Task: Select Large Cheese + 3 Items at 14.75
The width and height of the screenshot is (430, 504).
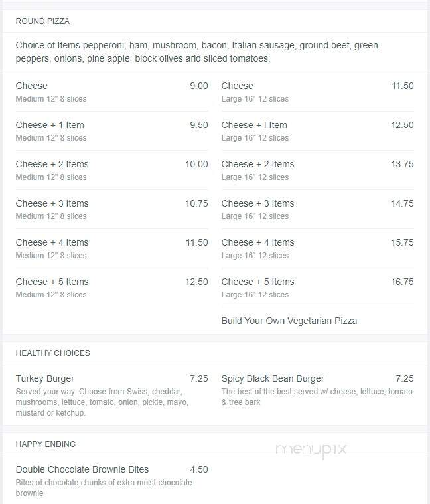Action: coord(317,210)
